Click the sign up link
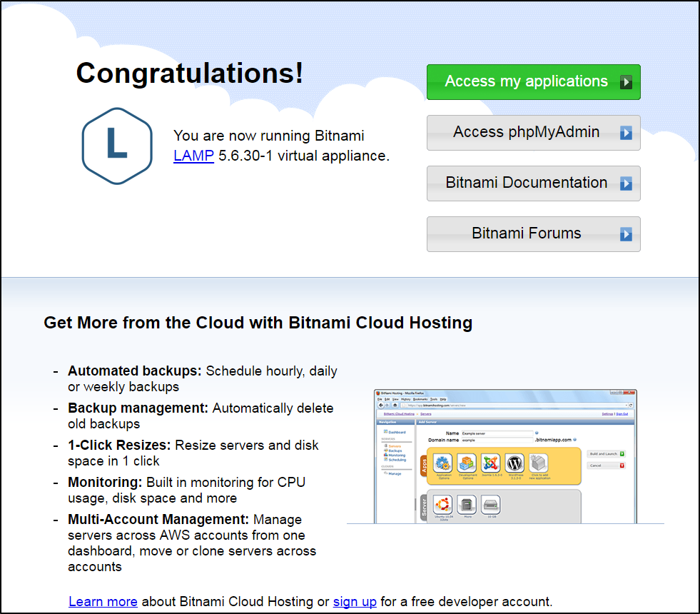 point(355,601)
